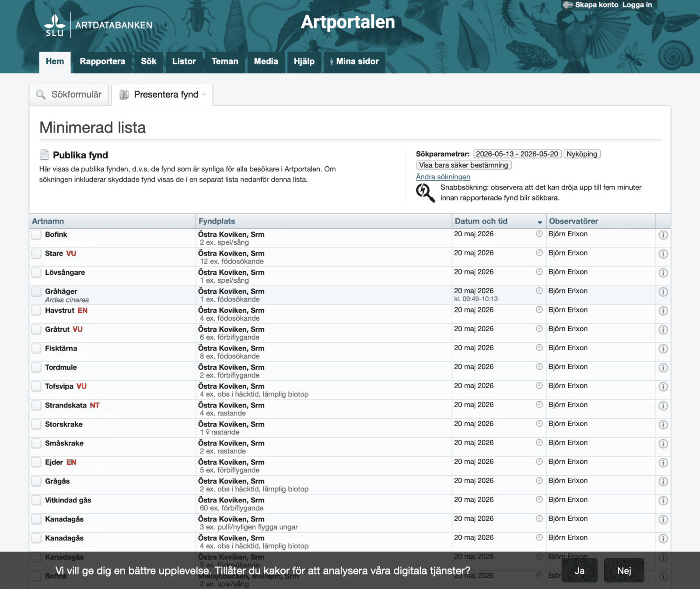
Task: Open info icon for Vitkindad gås row
Action: (663, 501)
